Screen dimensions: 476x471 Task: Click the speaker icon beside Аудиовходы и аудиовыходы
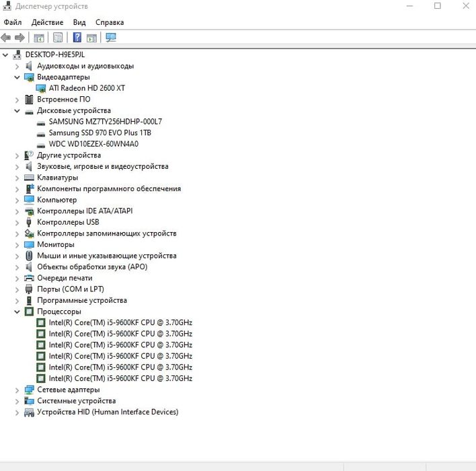click(x=29, y=66)
